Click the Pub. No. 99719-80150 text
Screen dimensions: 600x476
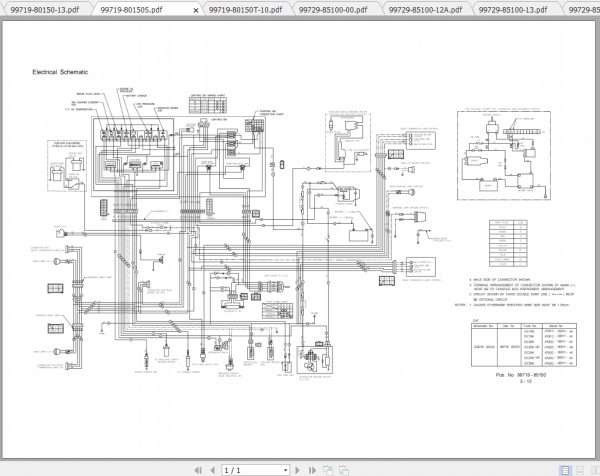pos(521,375)
